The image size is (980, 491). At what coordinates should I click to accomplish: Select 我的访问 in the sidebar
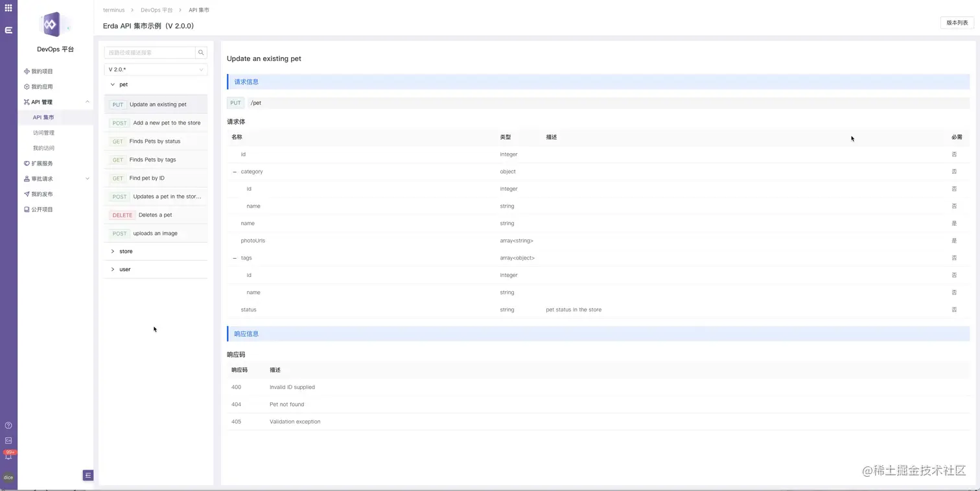[43, 148]
